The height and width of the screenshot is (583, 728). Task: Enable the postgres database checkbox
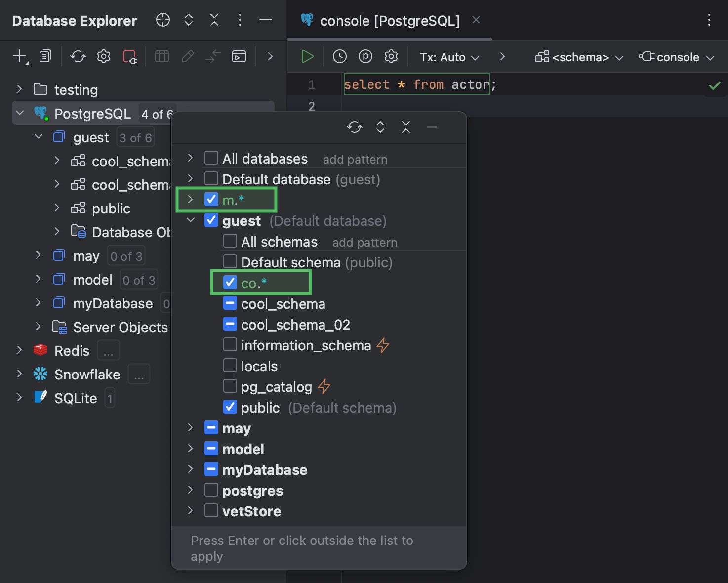[211, 489]
